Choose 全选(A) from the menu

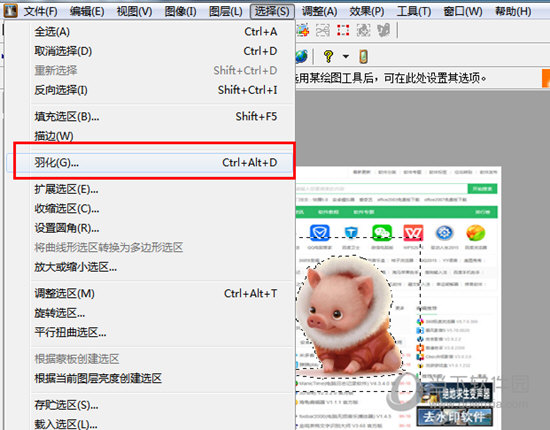(150, 32)
